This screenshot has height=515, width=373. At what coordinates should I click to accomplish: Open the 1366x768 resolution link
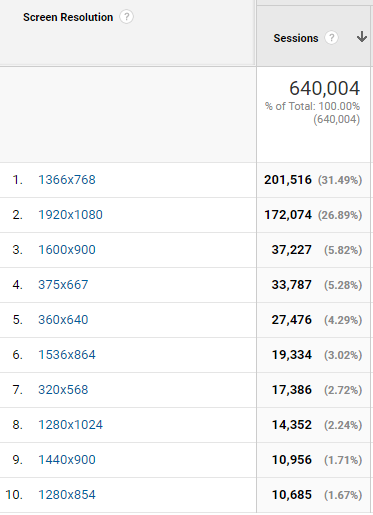67,180
